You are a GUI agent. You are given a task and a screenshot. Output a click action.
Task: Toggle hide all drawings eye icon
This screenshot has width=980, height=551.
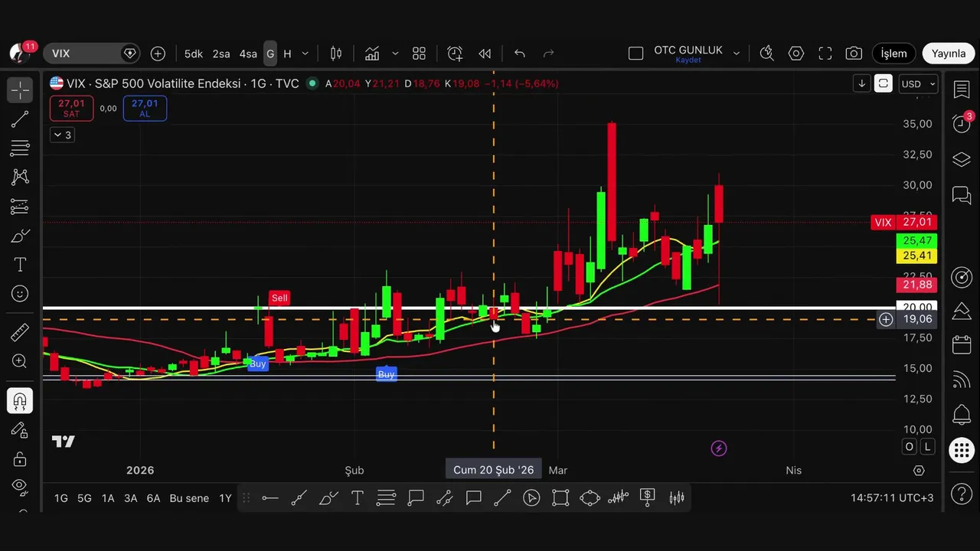tap(20, 486)
